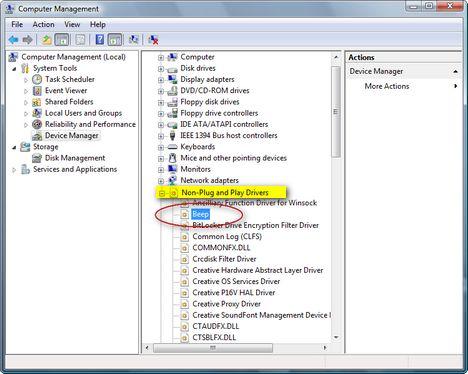Collapse the Non-Plug and Play Drivers category
The height and width of the screenshot is (374, 468).
coord(162,193)
